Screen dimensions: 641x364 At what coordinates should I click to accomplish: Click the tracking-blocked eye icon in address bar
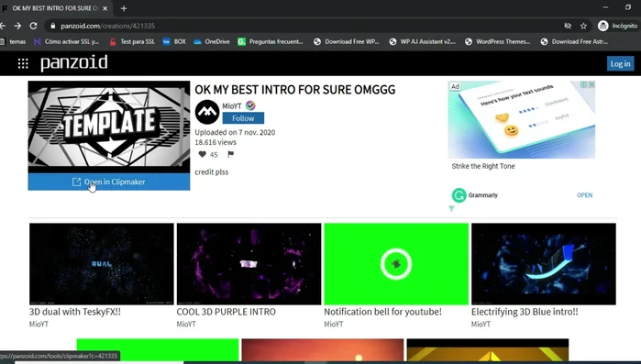(x=568, y=26)
